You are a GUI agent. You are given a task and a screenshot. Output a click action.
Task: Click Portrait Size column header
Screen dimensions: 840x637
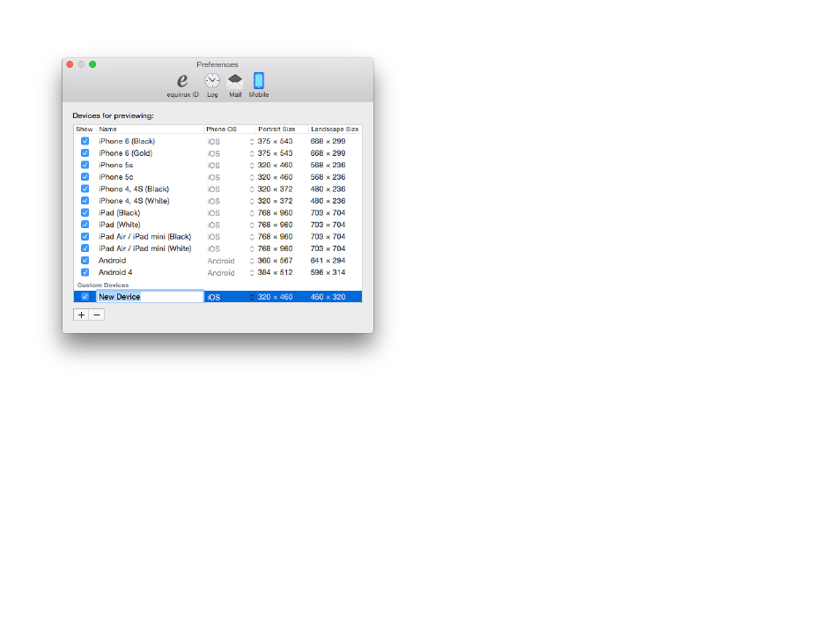(x=282, y=130)
